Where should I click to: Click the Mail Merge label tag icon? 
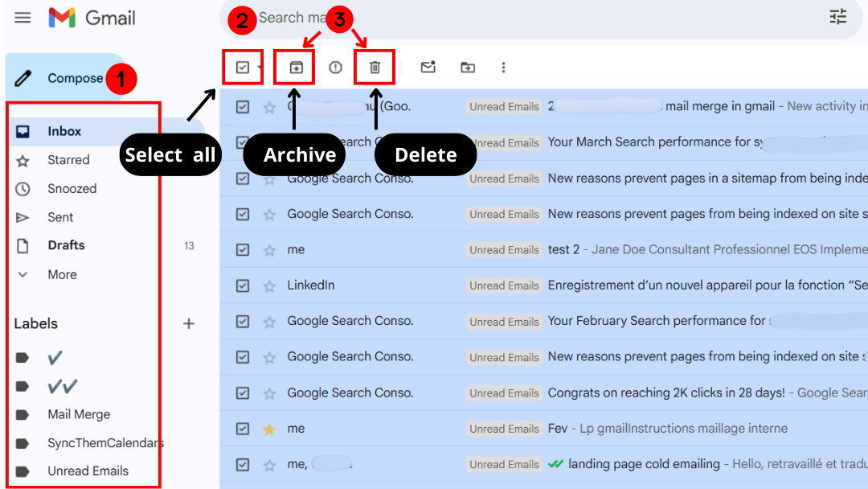(23, 415)
